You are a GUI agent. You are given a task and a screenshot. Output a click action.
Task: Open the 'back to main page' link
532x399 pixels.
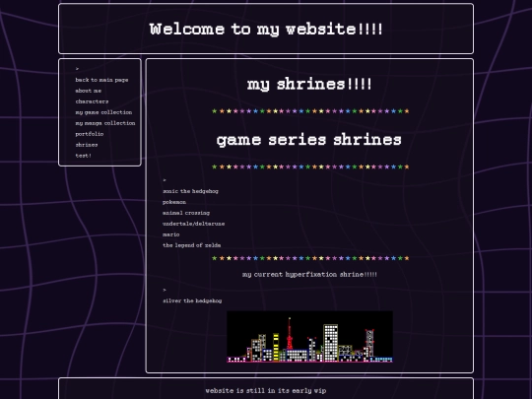click(101, 80)
